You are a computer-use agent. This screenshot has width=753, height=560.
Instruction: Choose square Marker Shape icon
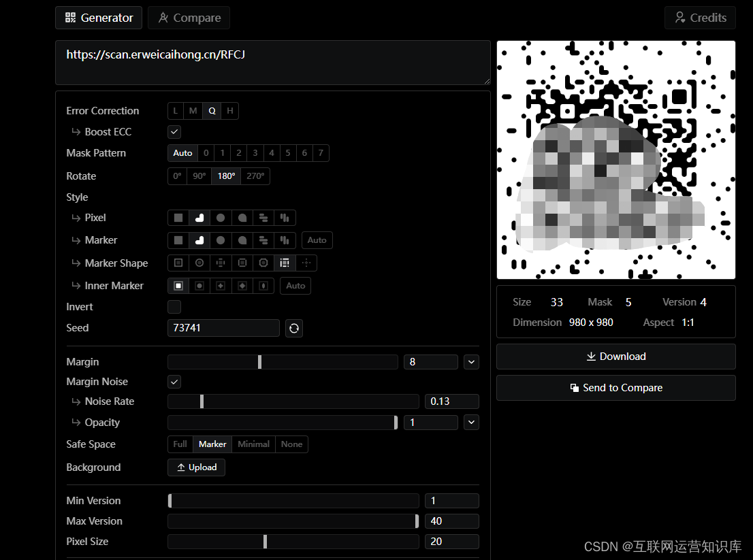point(178,263)
